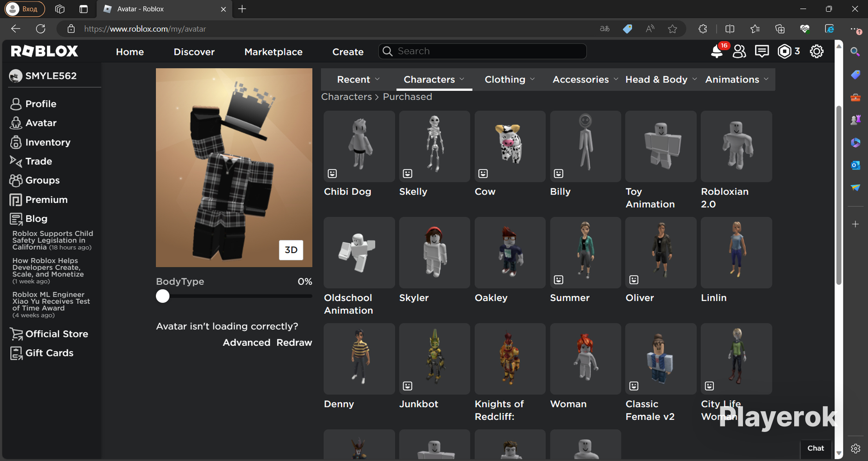The height and width of the screenshot is (461, 868).
Task: Open the Marketplace page
Action: [273, 52]
